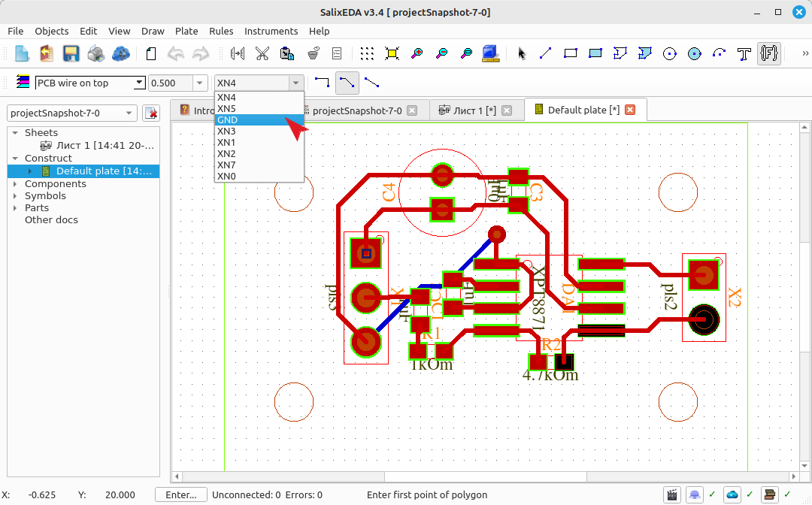
Task: Select the filled polygon region tool
Action: click(x=645, y=53)
